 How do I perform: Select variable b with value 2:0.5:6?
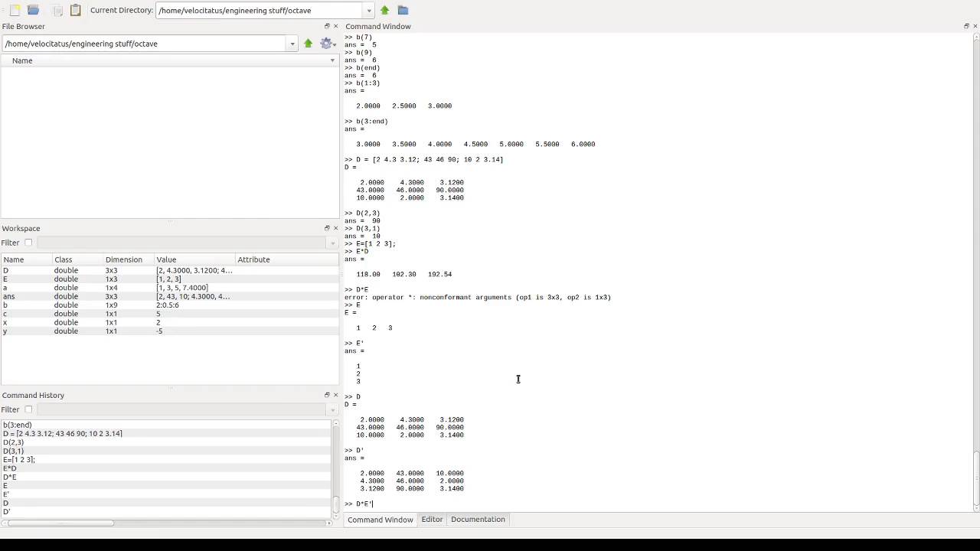pos(169,305)
